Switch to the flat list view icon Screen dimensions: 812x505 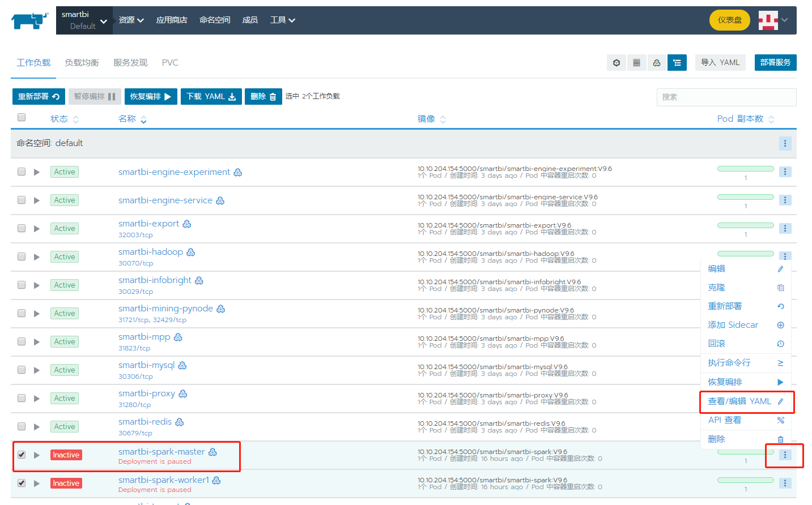pyautogui.click(x=636, y=63)
